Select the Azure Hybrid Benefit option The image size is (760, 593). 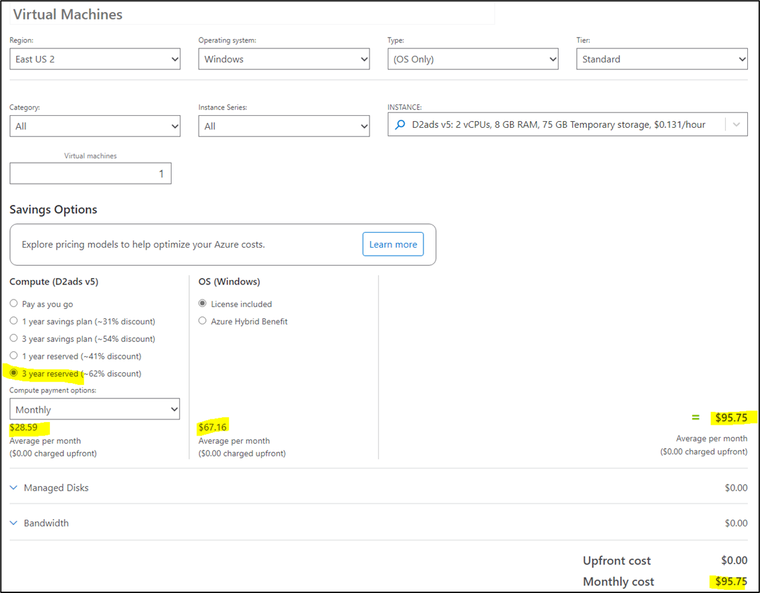click(203, 321)
